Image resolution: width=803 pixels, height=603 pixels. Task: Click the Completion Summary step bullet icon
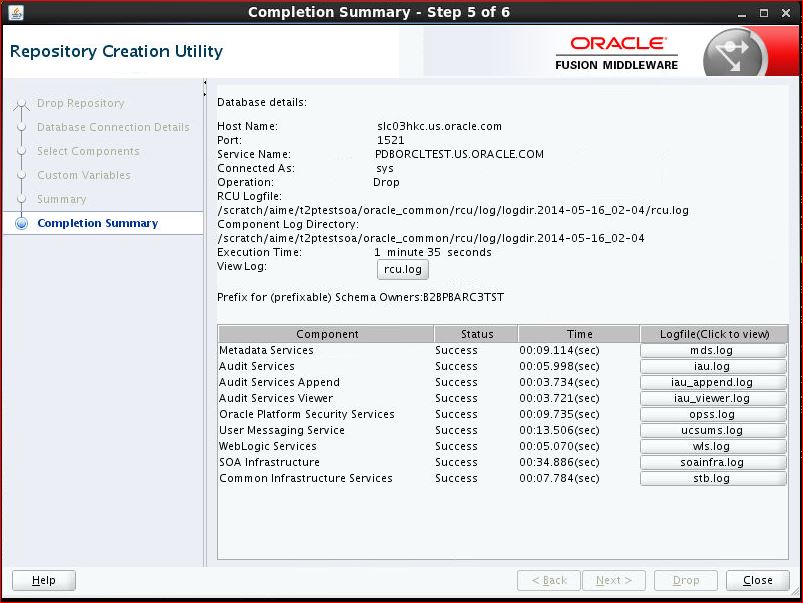22,223
